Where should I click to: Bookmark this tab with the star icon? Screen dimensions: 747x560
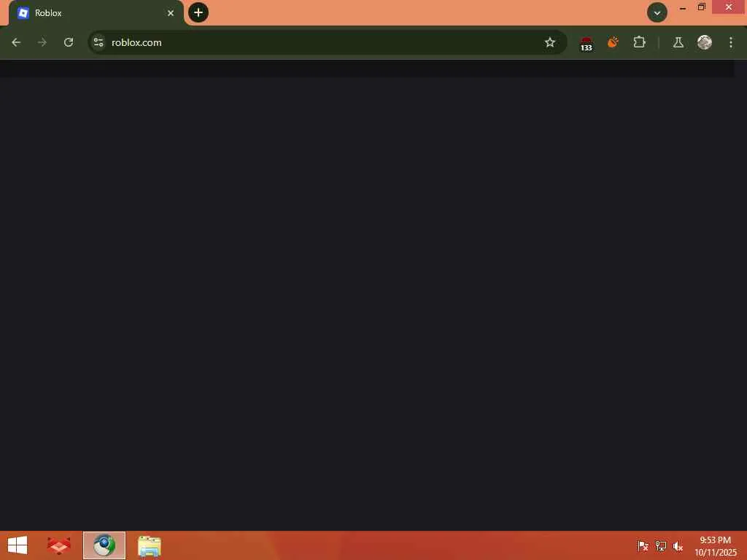click(x=550, y=42)
